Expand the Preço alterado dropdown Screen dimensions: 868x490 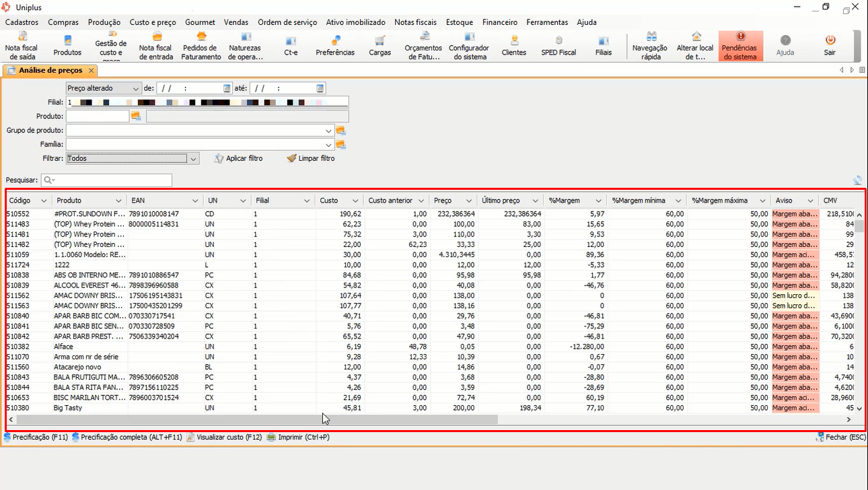[x=136, y=88]
